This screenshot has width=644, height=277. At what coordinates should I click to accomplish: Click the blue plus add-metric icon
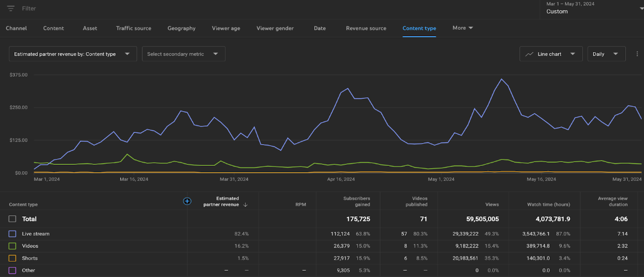pos(187,201)
